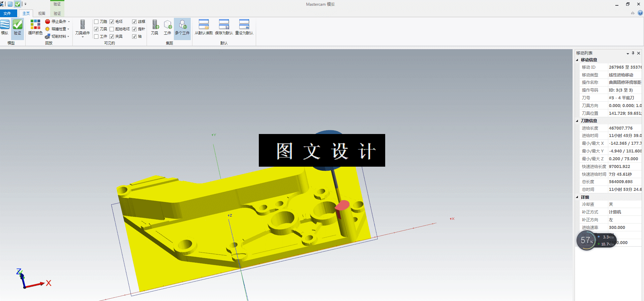Switch to the 验证 verify ribbon tab
This screenshot has width=644, height=301.
pyautogui.click(x=57, y=13)
